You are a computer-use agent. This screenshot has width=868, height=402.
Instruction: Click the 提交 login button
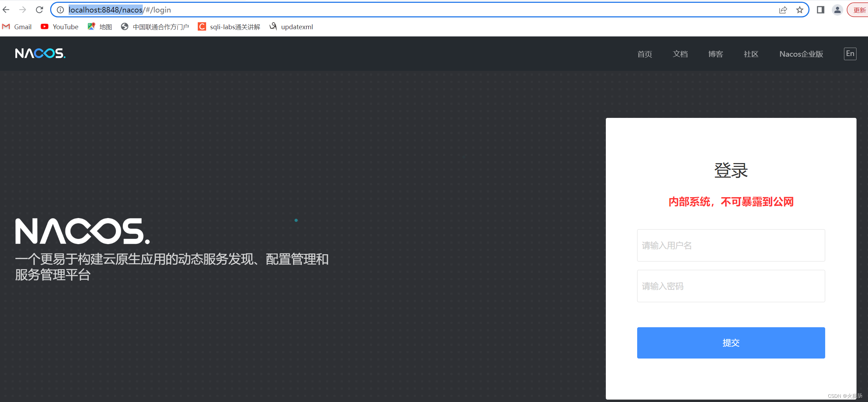point(730,343)
